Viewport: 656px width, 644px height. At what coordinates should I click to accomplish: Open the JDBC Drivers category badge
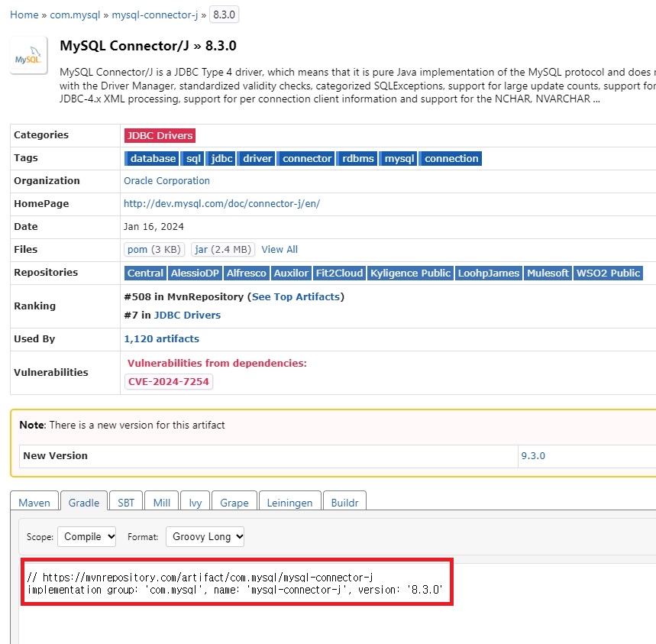click(x=160, y=135)
